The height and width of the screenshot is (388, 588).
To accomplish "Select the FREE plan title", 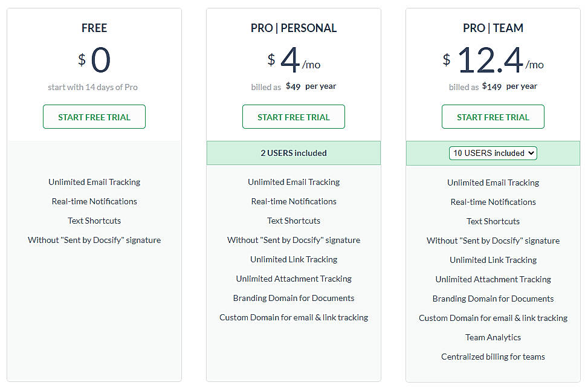I will click(x=94, y=28).
